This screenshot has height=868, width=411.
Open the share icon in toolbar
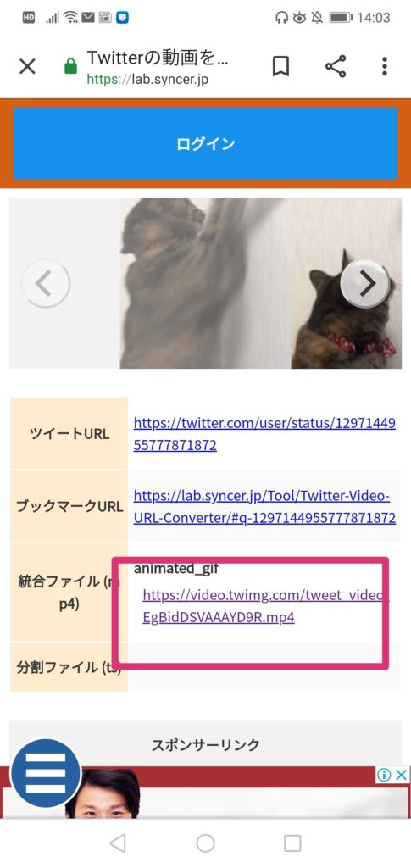[336, 66]
